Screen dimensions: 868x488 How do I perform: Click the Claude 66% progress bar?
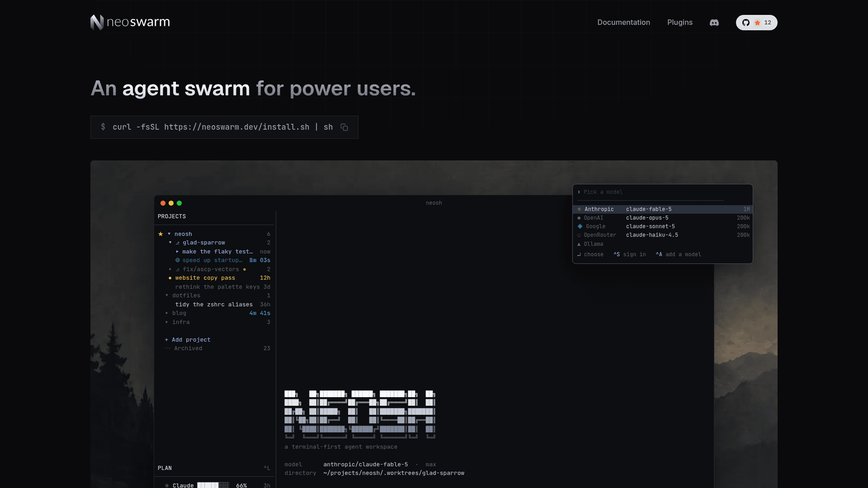click(x=213, y=485)
